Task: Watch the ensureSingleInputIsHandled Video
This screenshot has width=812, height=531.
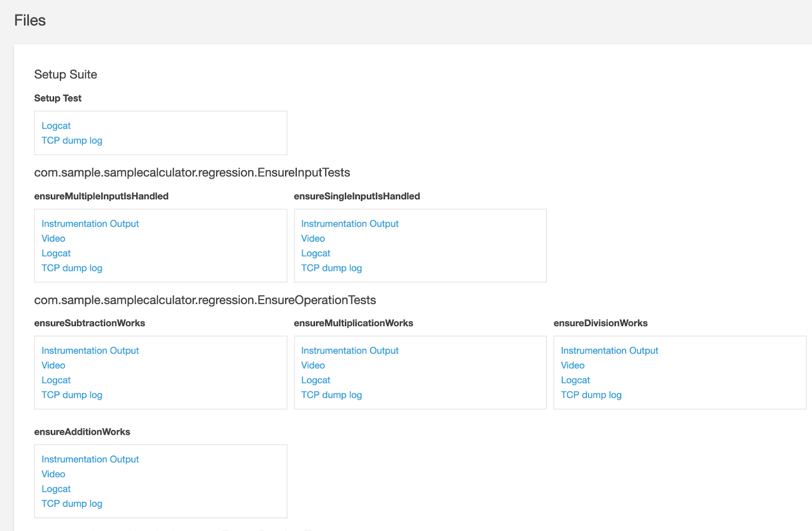Action: (x=313, y=238)
